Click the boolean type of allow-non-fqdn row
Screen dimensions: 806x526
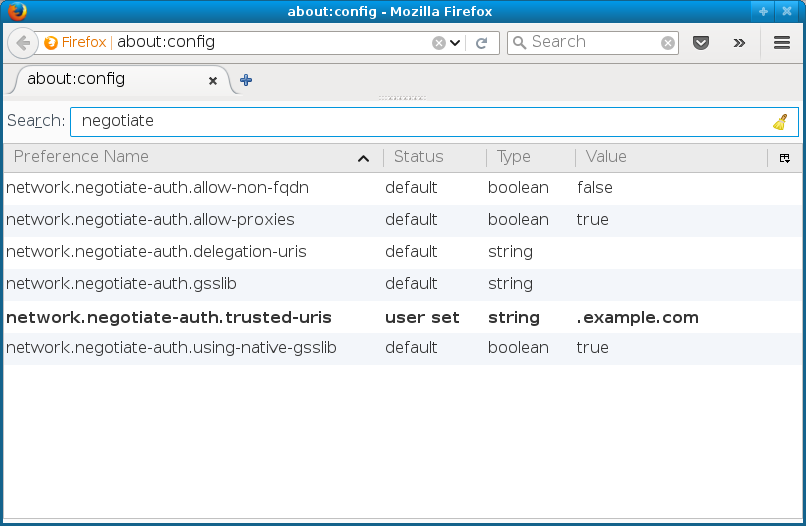tap(518, 188)
